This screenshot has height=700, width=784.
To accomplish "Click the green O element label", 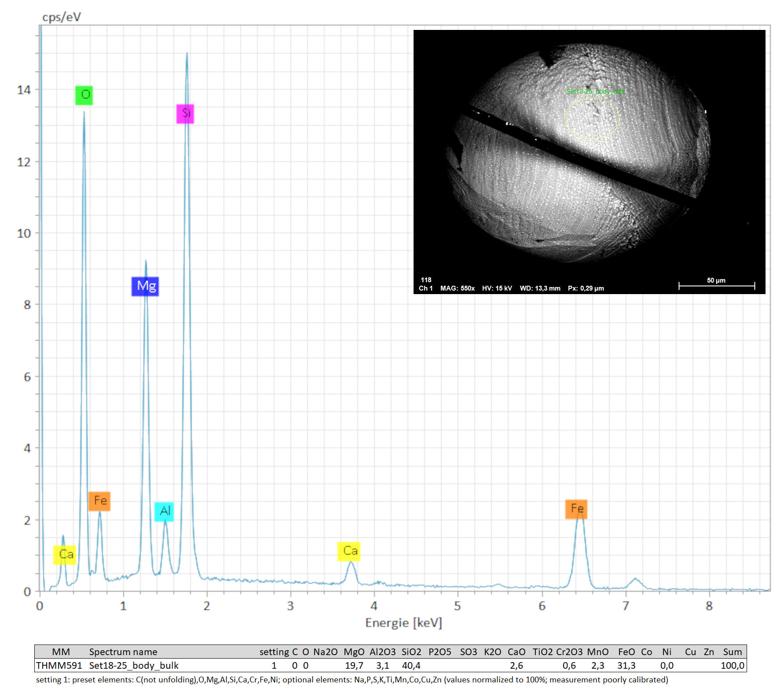I will click(84, 95).
